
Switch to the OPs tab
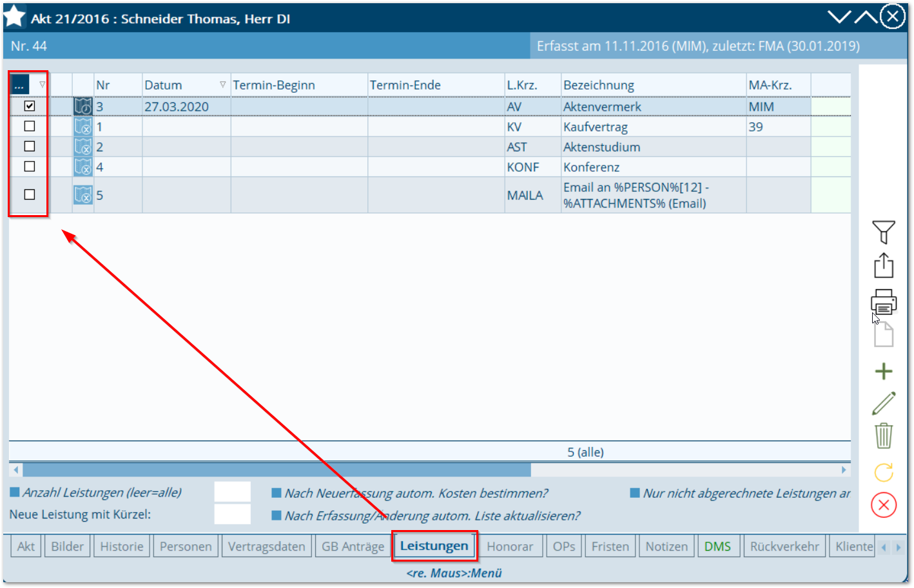564,546
